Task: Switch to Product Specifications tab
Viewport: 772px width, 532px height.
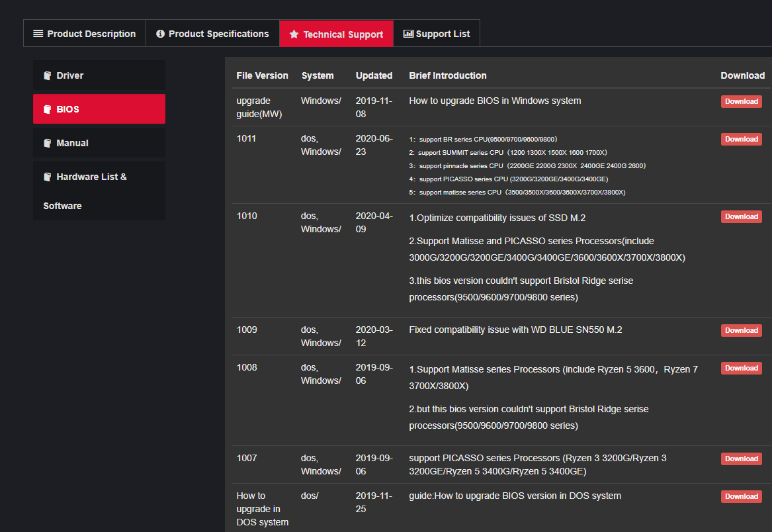Action: [x=213, y=34]
